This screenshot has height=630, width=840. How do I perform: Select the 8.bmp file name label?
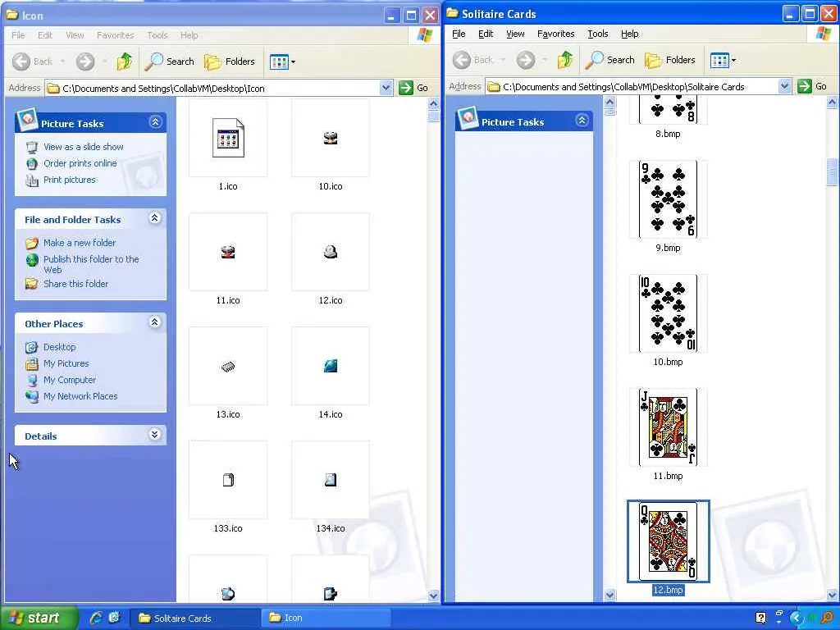click(x=668, y=134)
